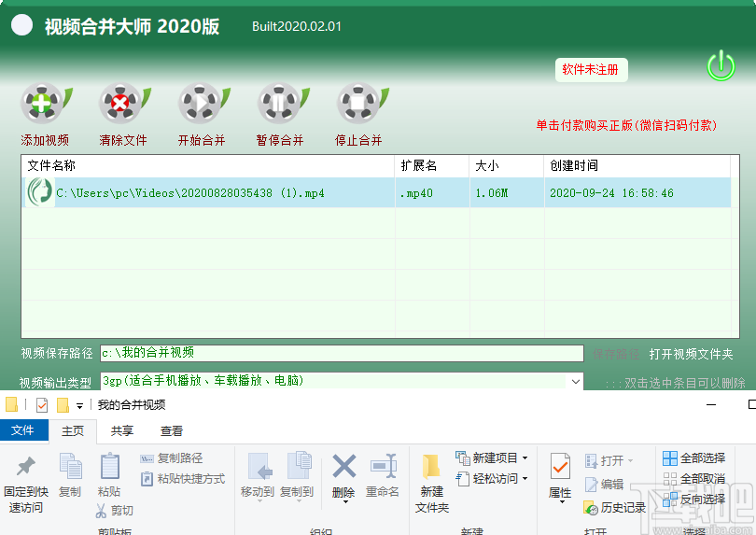Click the 2020-09-24 16:58:46 creation time cell

coord(637,193)
